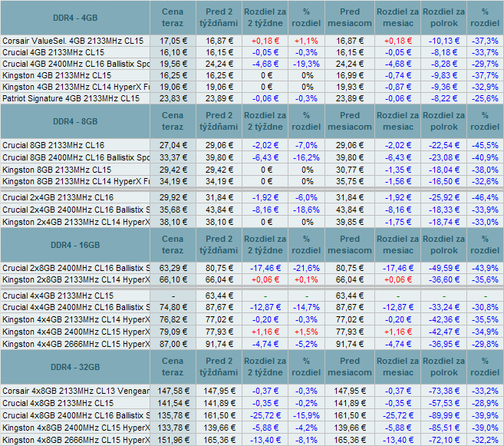Select current price 135,78 € cell
This screenshot has width=504, height=446.
[x=173, y=415]
